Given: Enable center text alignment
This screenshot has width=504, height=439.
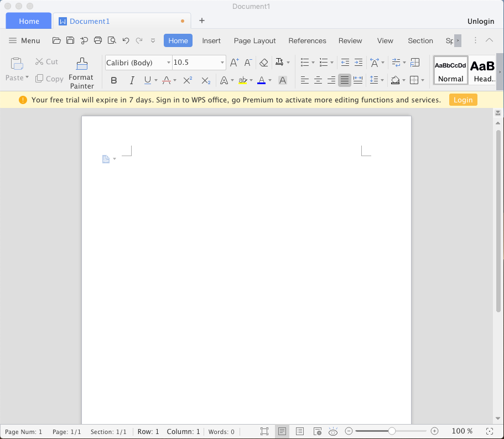Looking at the screenshot, I should (318, 80).
